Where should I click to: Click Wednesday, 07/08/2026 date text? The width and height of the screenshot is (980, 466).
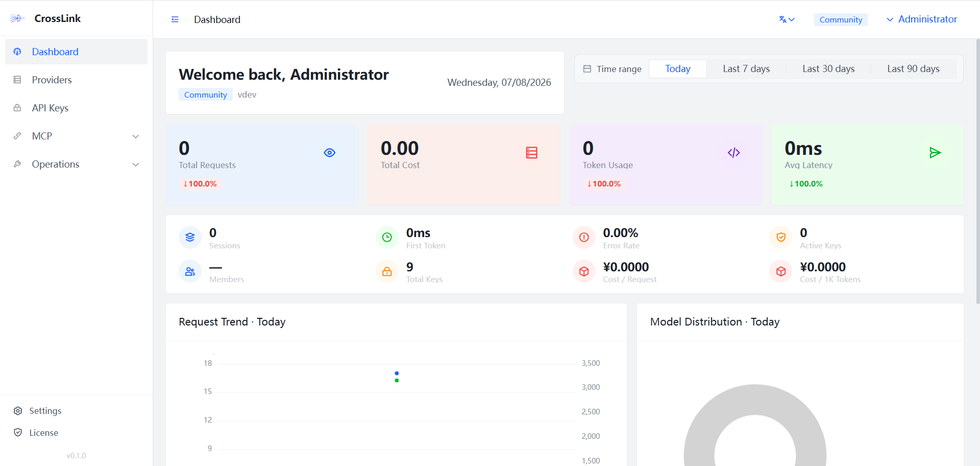pyautogui.click(x=499, y=82)
